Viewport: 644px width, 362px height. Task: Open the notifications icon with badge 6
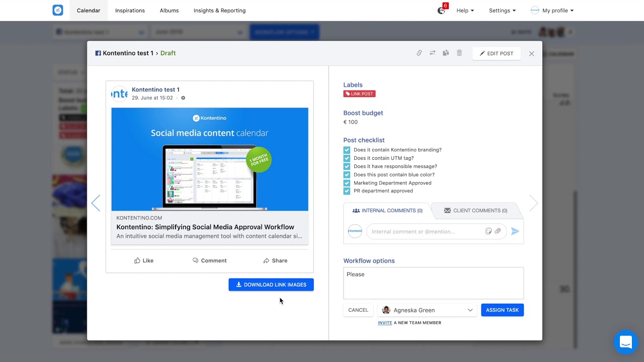pyautogui.click(x=442, y=10)
